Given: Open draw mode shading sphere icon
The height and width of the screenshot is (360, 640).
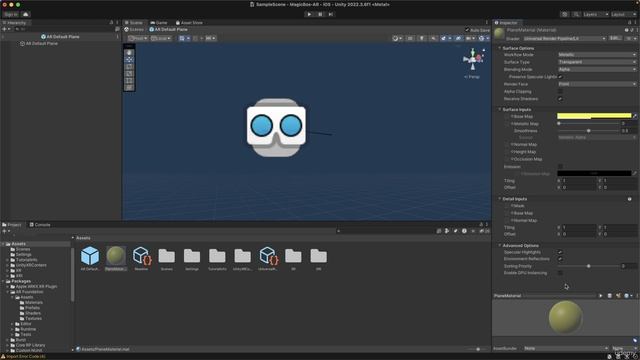Looking at the screenshot, I should point(395,38).
